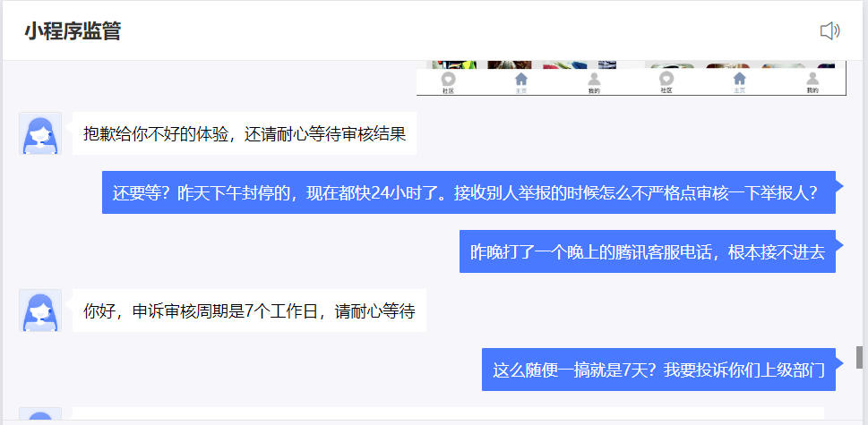Click the left 我的 profile icon in the screenshot
Viewport: 868px width, 425px height.
[x=594, y=82]
